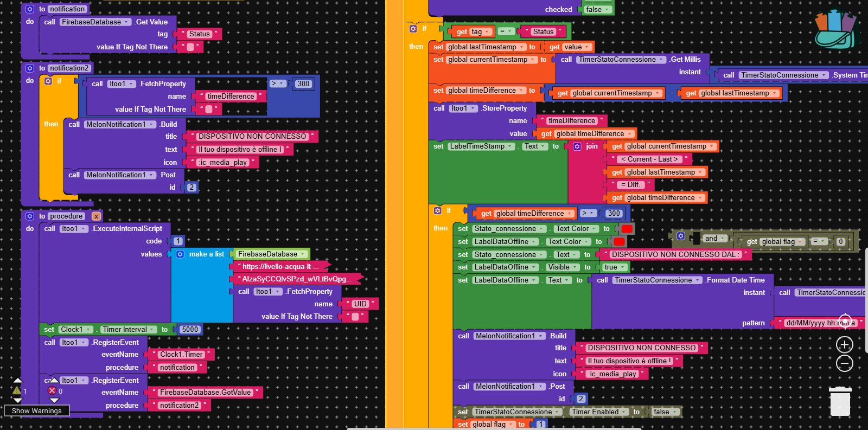Viewport: 868px width, 430px height.
Task: Jump to previous warning with up arrow
Action: (x=18, y=381)
